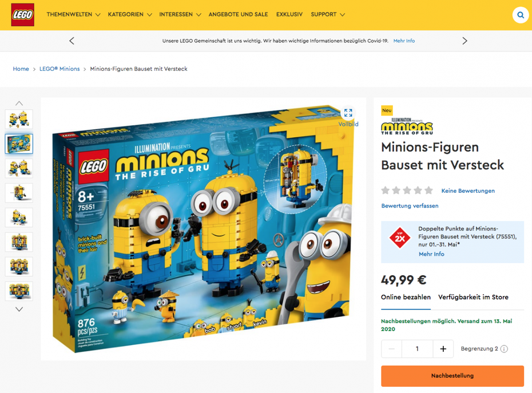The width and height of the screenshot is (532, 393).
Task: Select the Online bezahlen tab
Action: 406,297
